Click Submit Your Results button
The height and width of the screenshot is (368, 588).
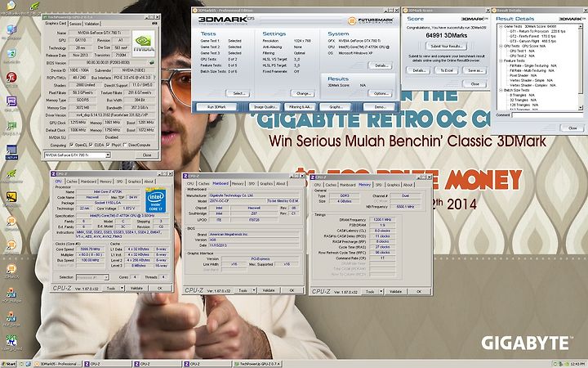(446, 46)
